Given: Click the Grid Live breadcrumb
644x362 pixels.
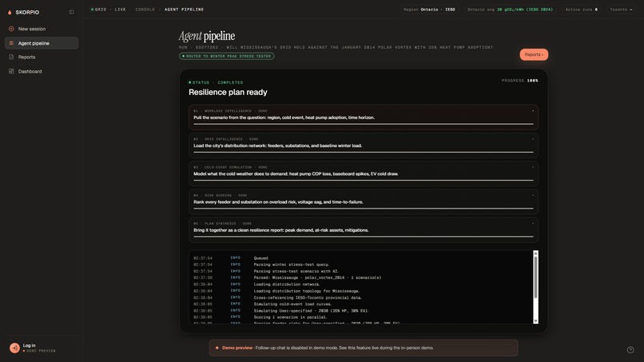Looking at the screenshot, I should click(109, 10).
